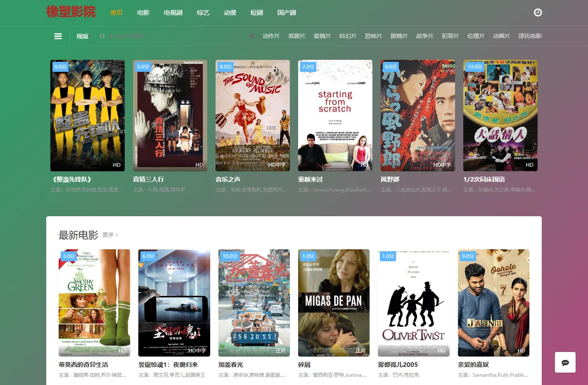Open the 风野郎 poster thumbnail
This screenshot has height=385, width=588.
pyautogui.click(x=418, y=116)
